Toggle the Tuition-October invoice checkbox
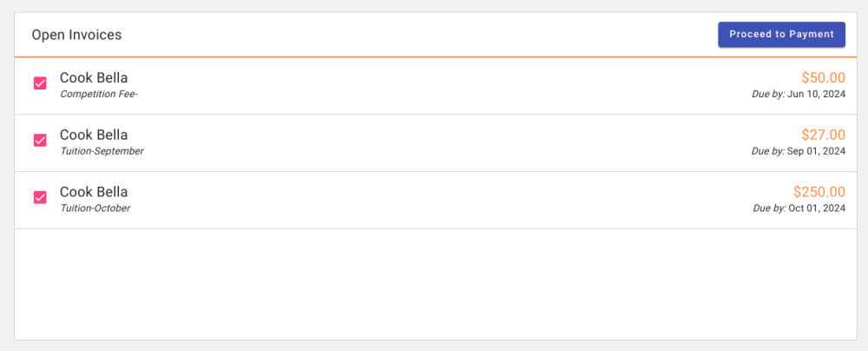The height and width of the screenshot is (351, 868). pos(40,198)
